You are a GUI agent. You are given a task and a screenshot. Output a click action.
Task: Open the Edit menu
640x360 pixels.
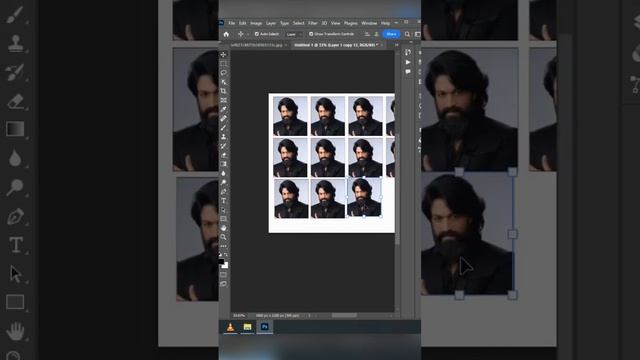pyautogui.click(x=242, y=23)
